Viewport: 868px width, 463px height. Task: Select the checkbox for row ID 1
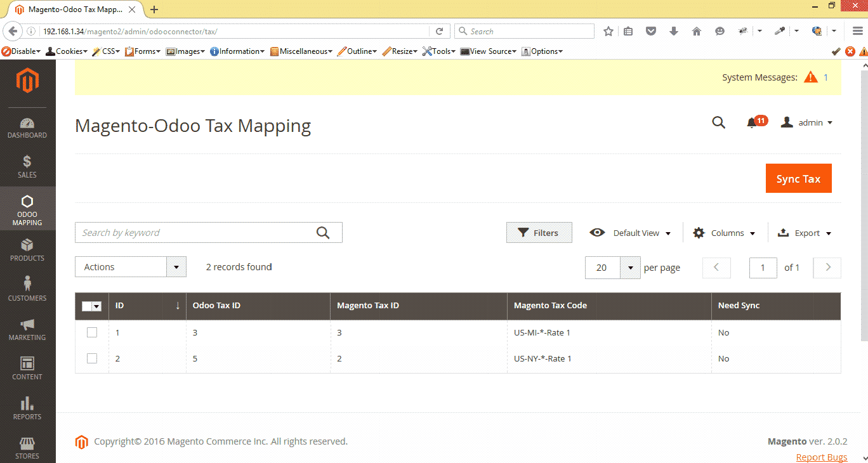pos(92,332)
